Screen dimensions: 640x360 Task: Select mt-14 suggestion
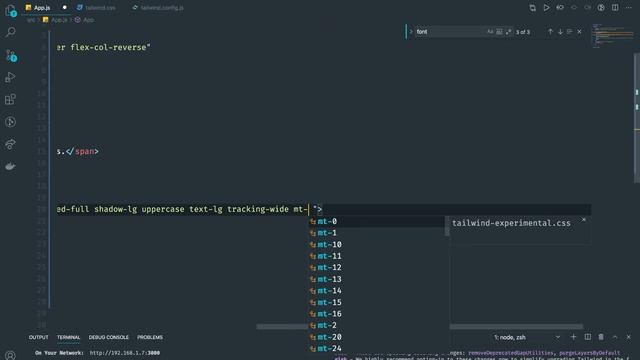[377, 291]
